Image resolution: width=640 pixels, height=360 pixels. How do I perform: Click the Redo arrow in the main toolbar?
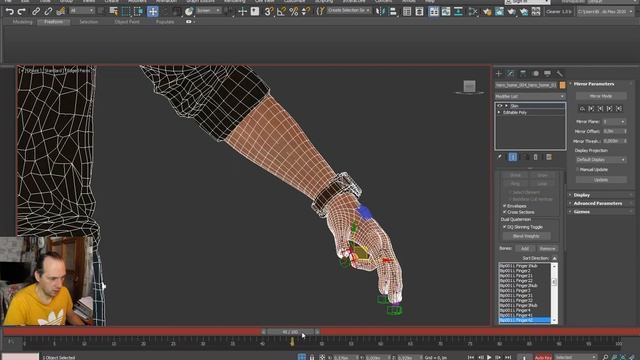[21, 11]
